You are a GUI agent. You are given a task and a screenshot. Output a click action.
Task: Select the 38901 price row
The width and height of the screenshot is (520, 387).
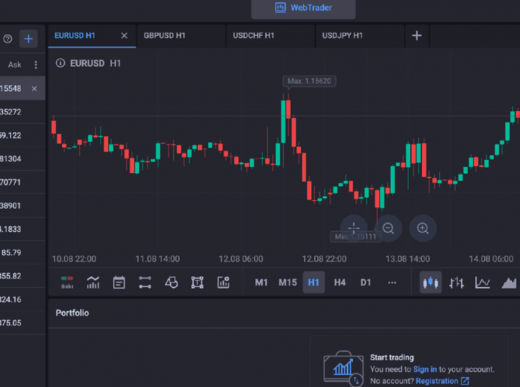click(23, 206)
